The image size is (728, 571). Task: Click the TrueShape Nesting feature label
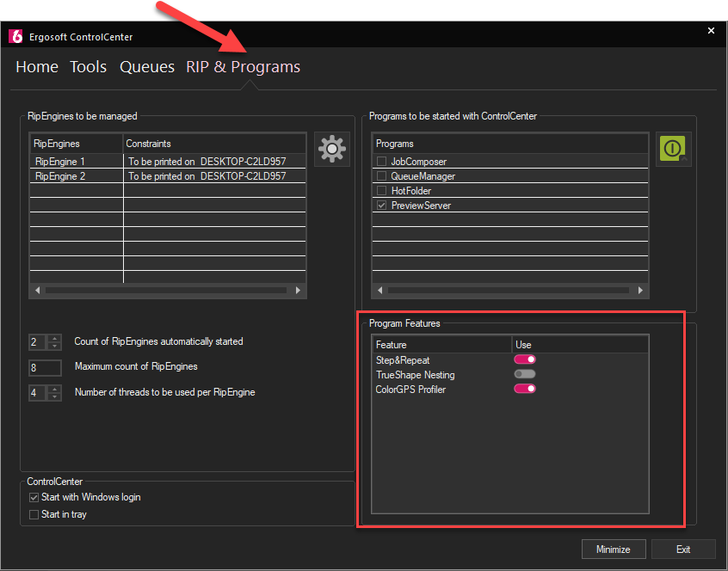tap(415, 375)
